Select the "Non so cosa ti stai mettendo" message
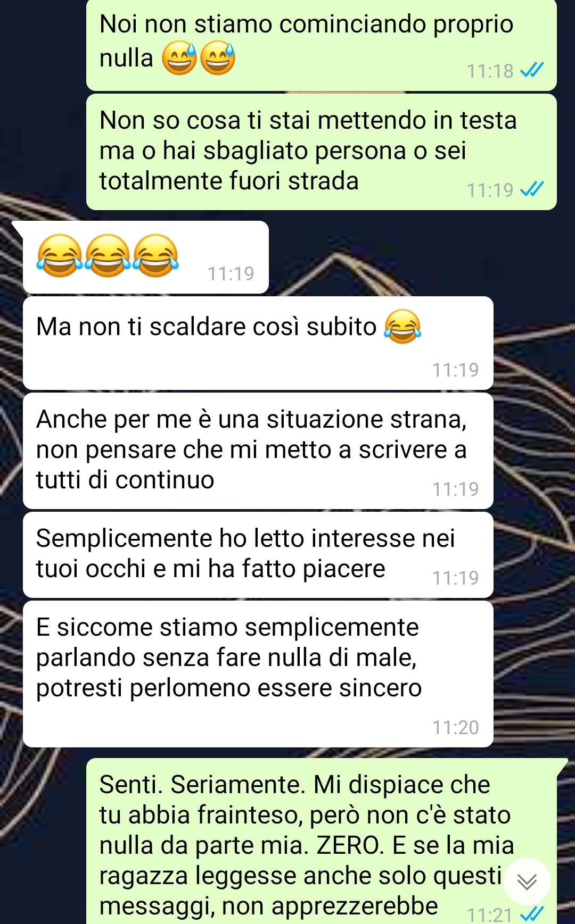The width and height of the screenshot is (575, 924). click(x=322, y=152)
